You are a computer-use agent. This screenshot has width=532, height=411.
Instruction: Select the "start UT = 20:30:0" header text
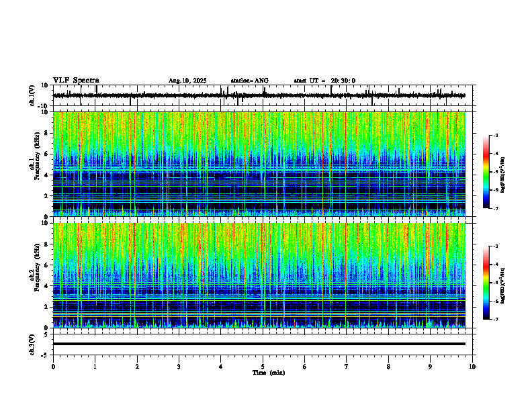coord(324,81)
